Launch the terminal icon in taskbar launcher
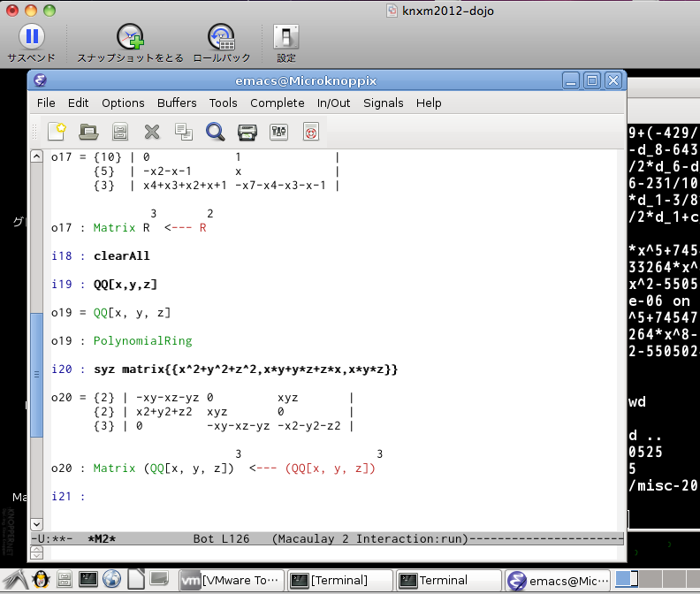The width and height of the screenshot is (700, 594). coord(88,579)
